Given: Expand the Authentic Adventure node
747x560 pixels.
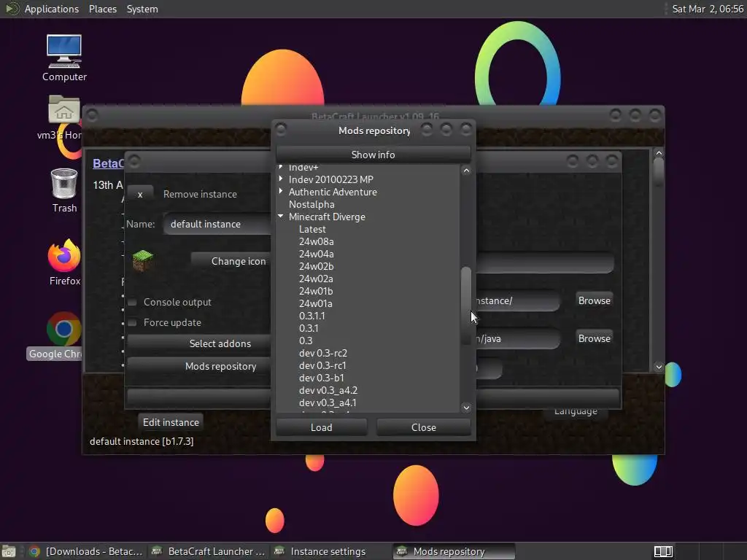Looking at the screenshot, I should click(281, 192).
